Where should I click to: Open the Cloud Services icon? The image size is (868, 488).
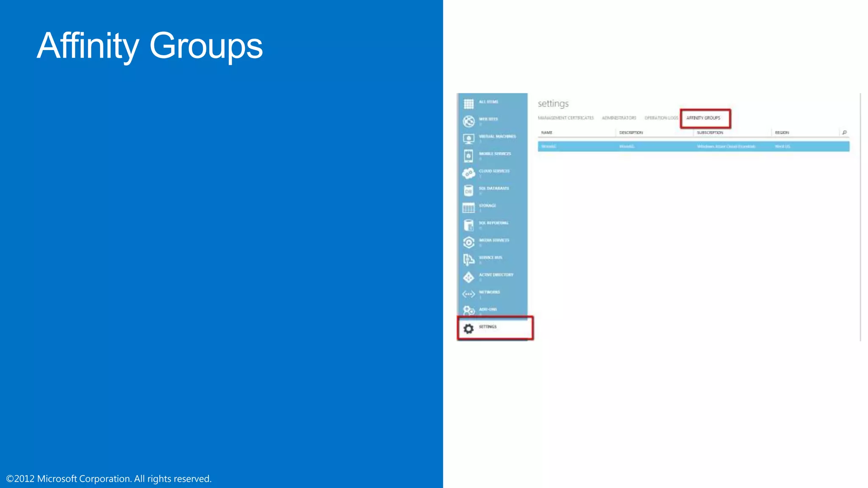coord(468,173)
